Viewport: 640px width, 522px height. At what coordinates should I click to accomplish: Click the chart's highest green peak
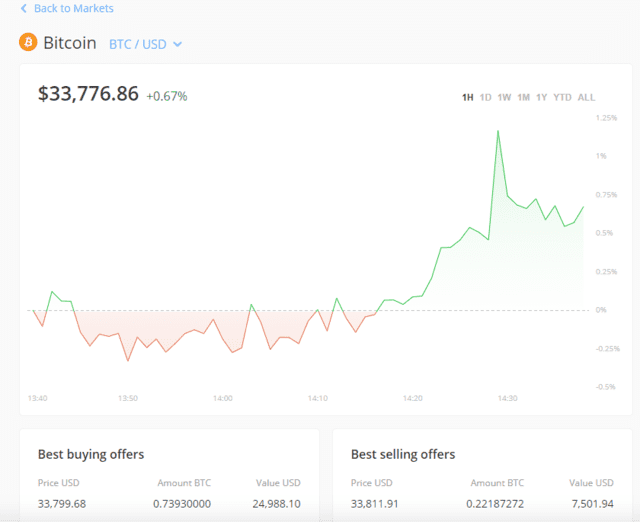point(497,131)
